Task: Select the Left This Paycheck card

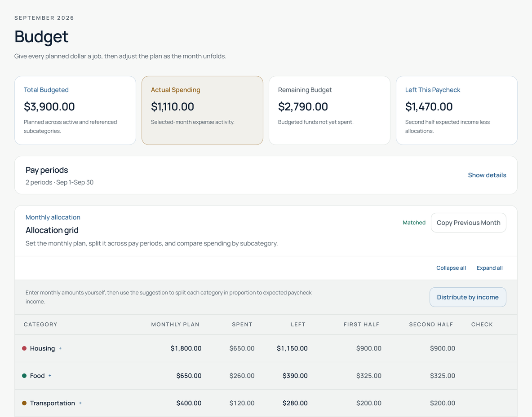Action: pos(457,110)
